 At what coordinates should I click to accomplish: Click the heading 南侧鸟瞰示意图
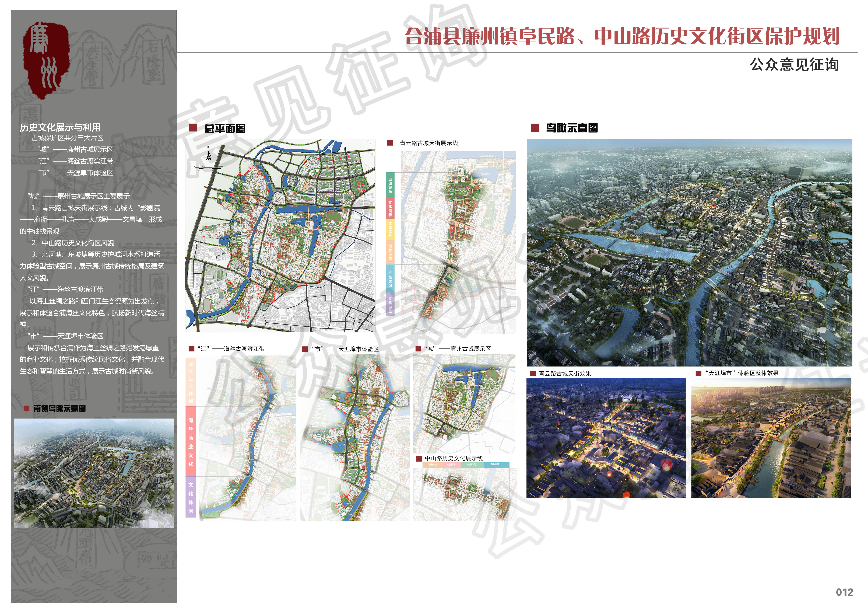(x=59, y=408)
